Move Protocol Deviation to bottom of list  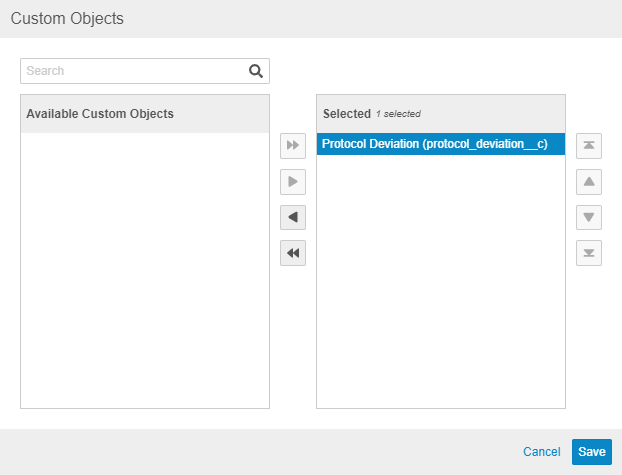click(589, 253)
